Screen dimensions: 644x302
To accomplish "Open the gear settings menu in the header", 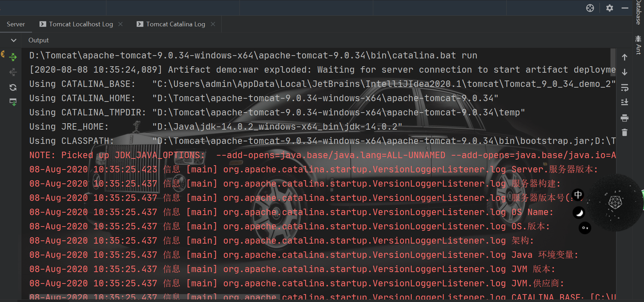I will tap(609, 8).
